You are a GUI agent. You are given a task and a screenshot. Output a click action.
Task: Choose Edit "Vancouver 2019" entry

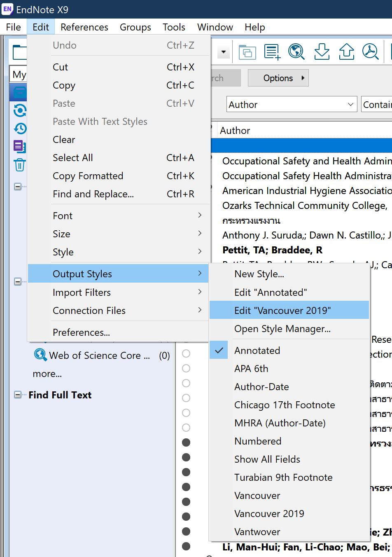[289, 310]
